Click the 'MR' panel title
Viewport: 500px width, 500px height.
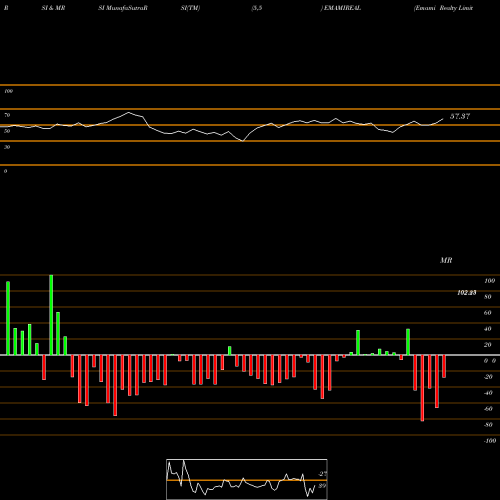click(446, 260)
